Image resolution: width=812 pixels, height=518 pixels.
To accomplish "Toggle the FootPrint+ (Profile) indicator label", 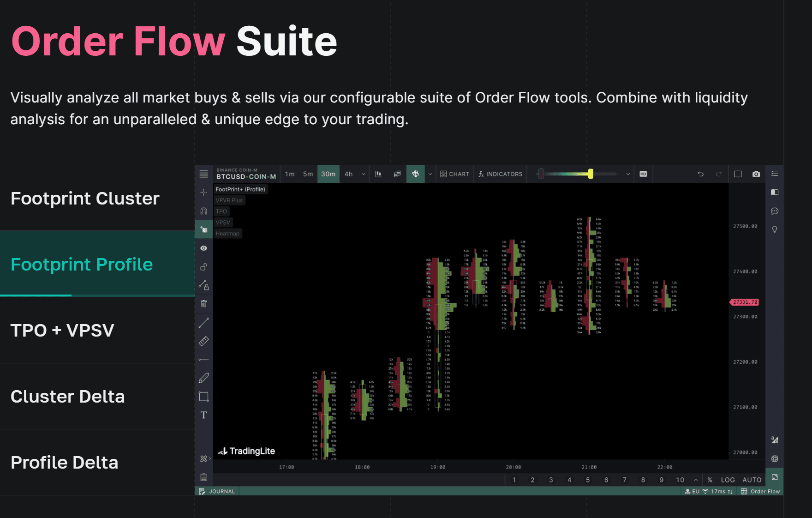I will coord(240,189).
